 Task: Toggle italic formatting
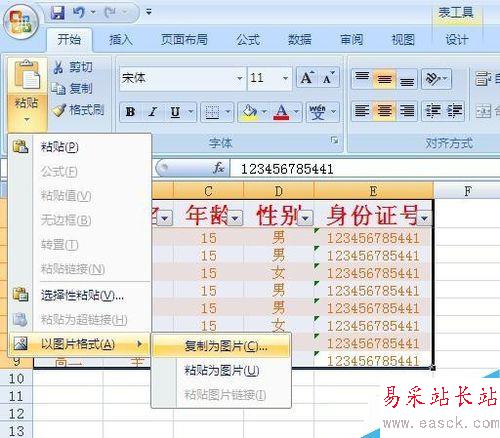153,112
